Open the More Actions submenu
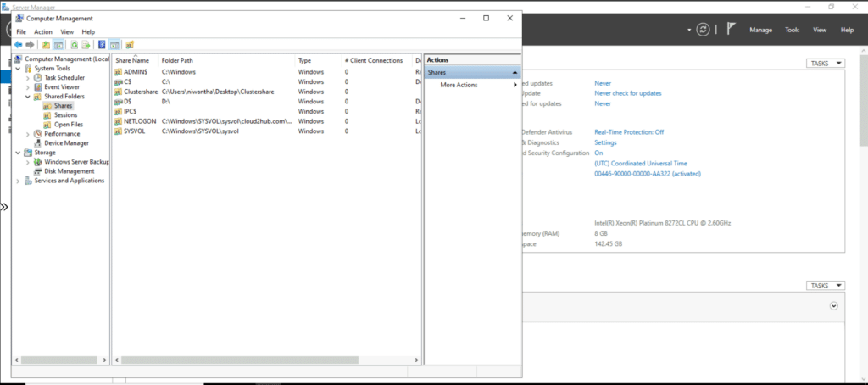868x385 pixels. 459,85
